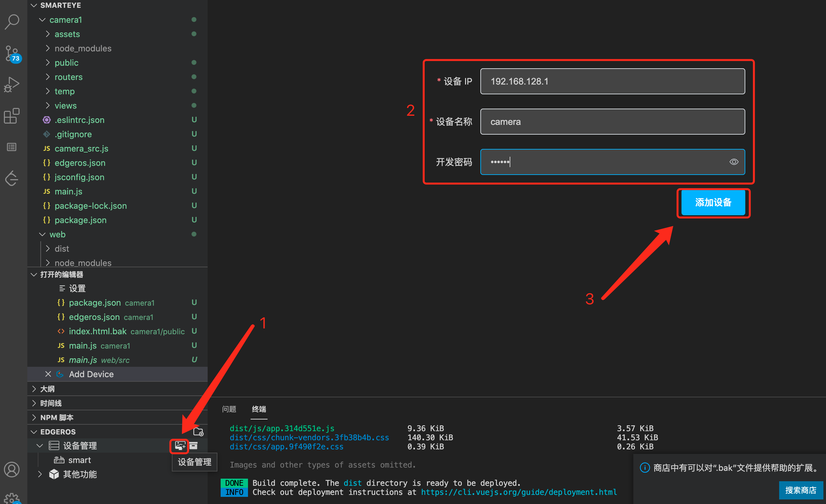
Task: Click the add device icon in 设备管理 row
Action: coord(180,446)
